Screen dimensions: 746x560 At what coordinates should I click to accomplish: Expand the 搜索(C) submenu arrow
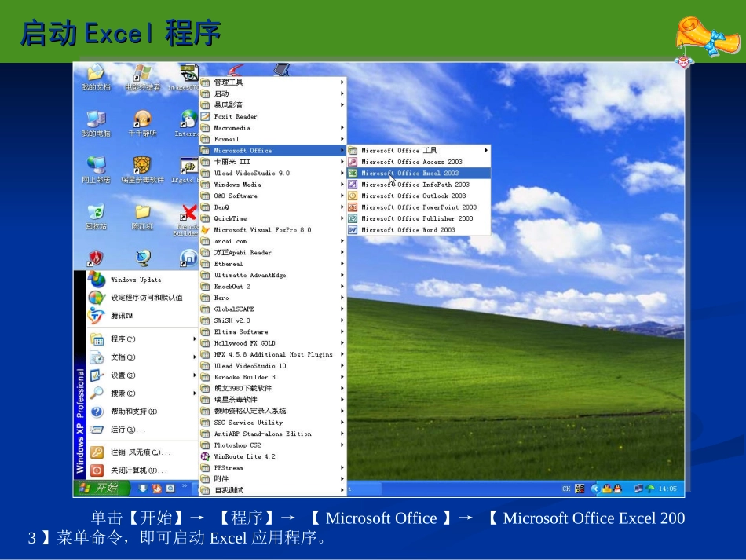[194, 393]
